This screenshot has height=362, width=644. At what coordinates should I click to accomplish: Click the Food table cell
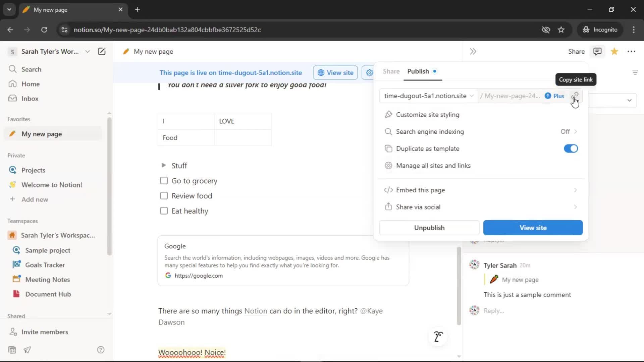click(186, 138)
